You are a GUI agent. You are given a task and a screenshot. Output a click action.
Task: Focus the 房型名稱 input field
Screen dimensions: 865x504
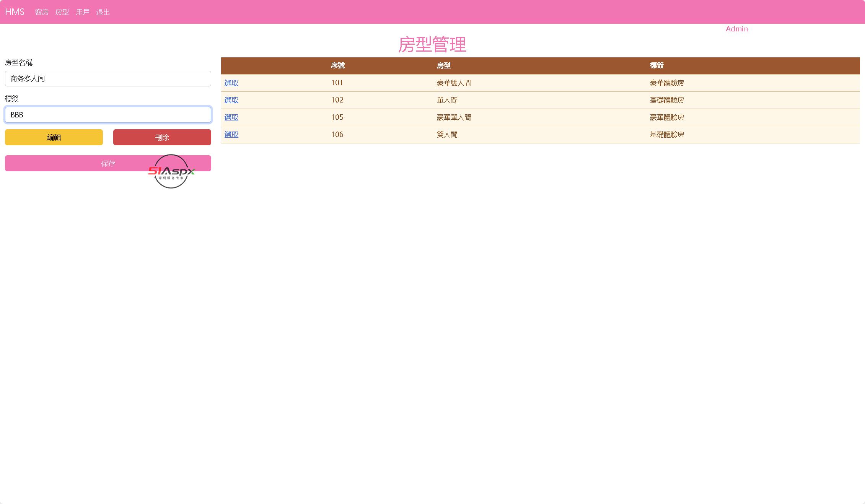pos(108,79)
